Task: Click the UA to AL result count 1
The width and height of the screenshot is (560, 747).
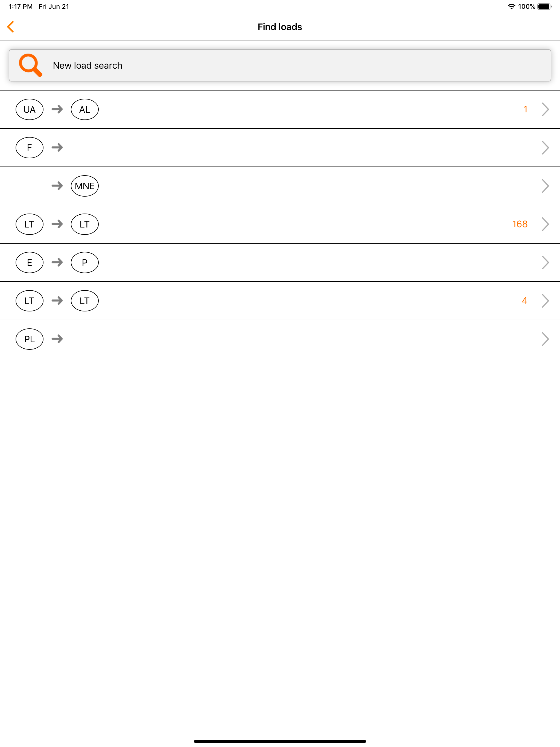Action: tap(525, 109)
